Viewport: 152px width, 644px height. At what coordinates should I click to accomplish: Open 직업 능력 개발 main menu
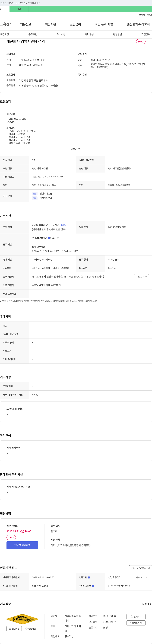104,24
